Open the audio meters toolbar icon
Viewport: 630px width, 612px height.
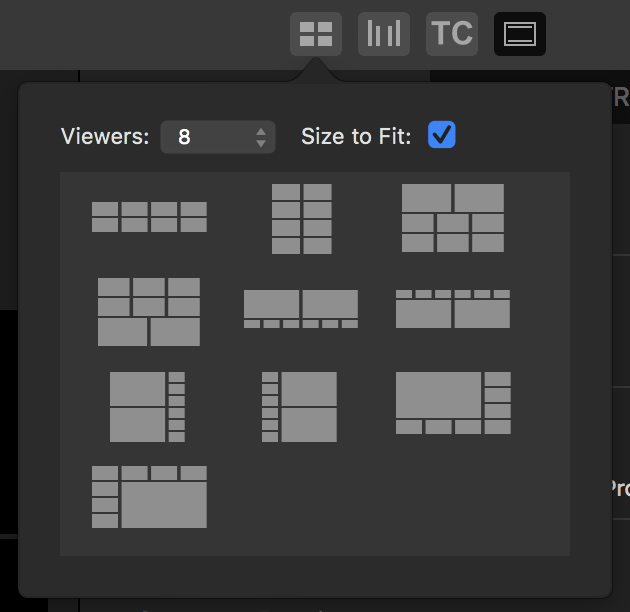point(384,34)
